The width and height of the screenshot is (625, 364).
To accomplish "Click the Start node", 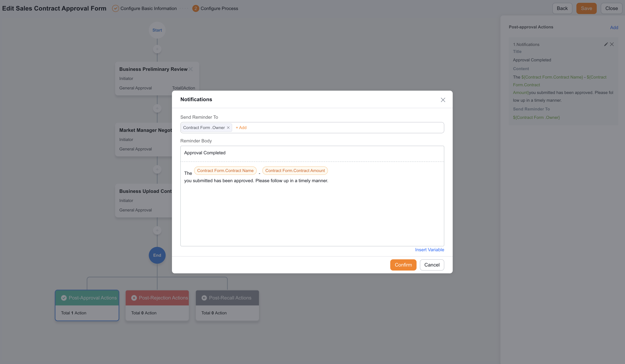I will coord(157,30).
